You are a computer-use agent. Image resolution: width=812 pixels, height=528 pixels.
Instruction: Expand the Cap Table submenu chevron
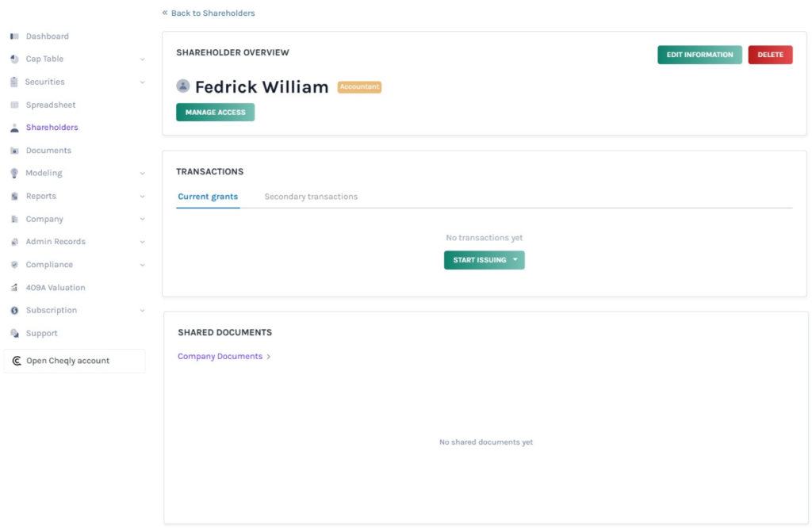pyautogui.click(x=143, y=59)
